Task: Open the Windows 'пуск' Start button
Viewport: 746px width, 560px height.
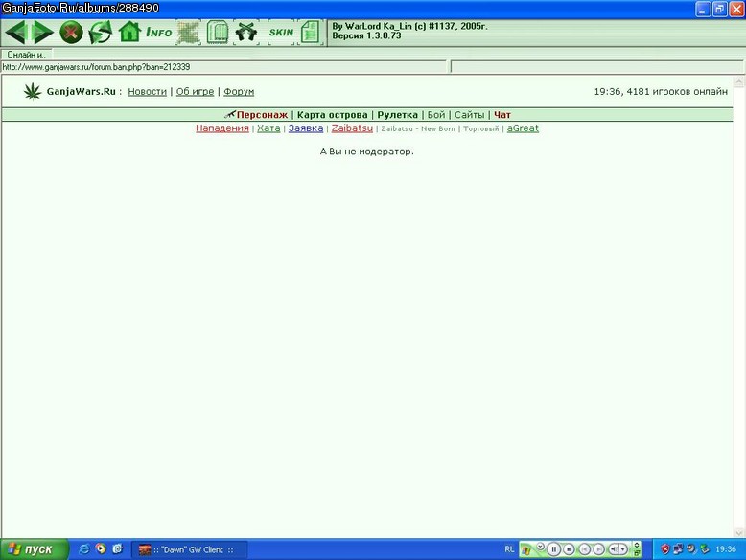Action: pos(34,549)
